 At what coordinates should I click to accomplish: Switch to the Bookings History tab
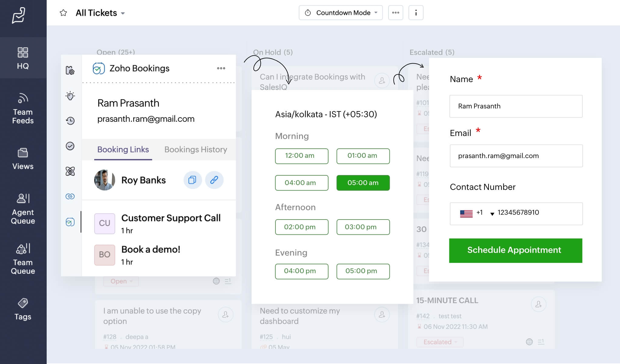click(195, 149)
